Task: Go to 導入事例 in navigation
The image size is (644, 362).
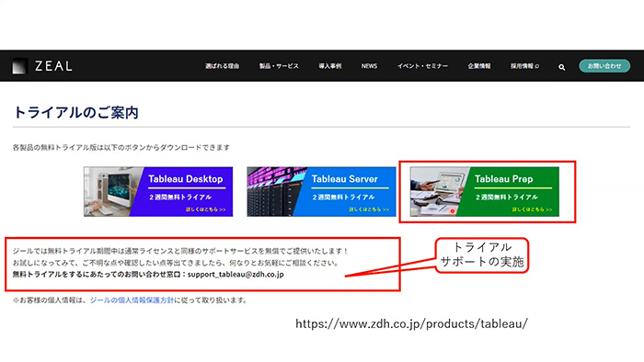Action: (330, 66)
